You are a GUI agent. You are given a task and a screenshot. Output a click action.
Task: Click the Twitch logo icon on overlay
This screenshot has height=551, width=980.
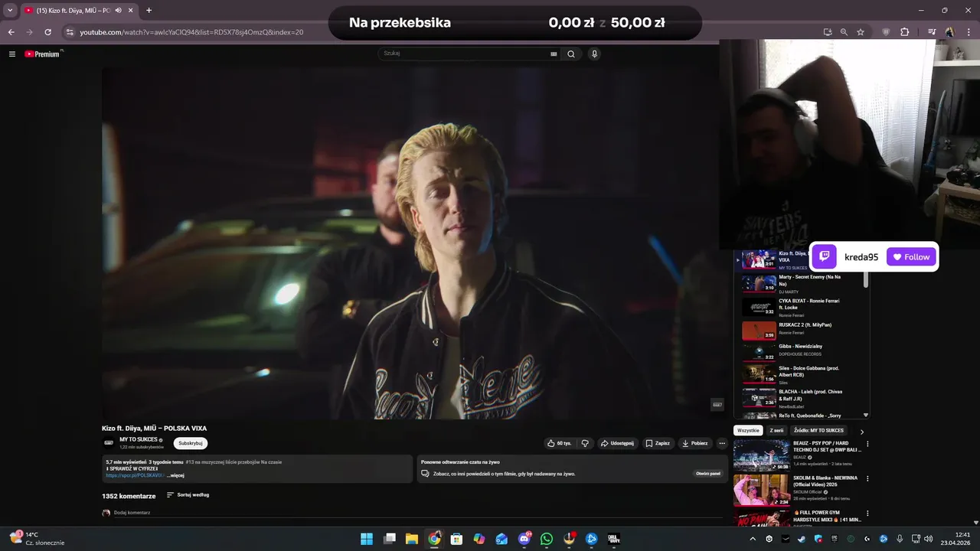tap(824, 257)
